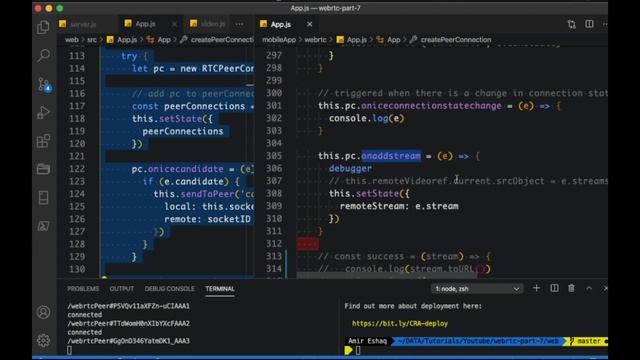Viewport: 640px width, 360px height.
Task: Open the Run and Debug view
Action: pos(43,113)
